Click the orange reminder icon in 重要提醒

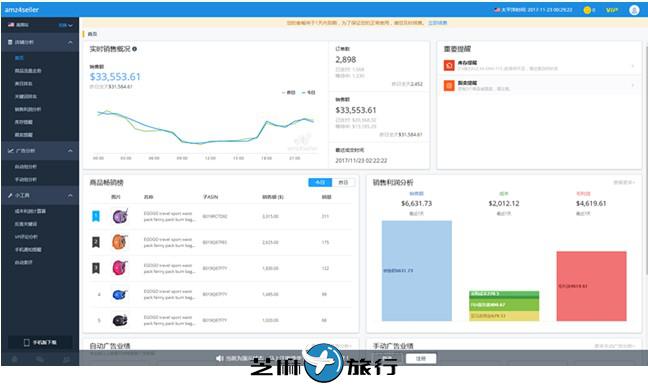(x=449, y=86)
